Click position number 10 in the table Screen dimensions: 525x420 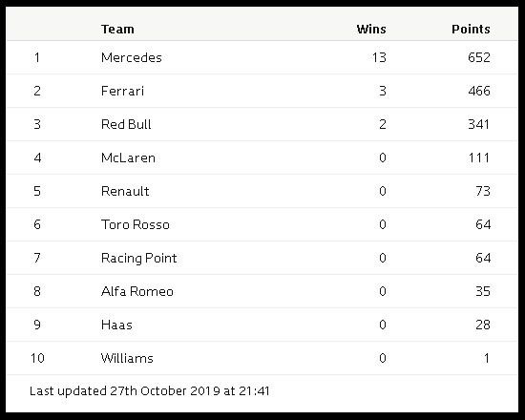click(37, 358)
